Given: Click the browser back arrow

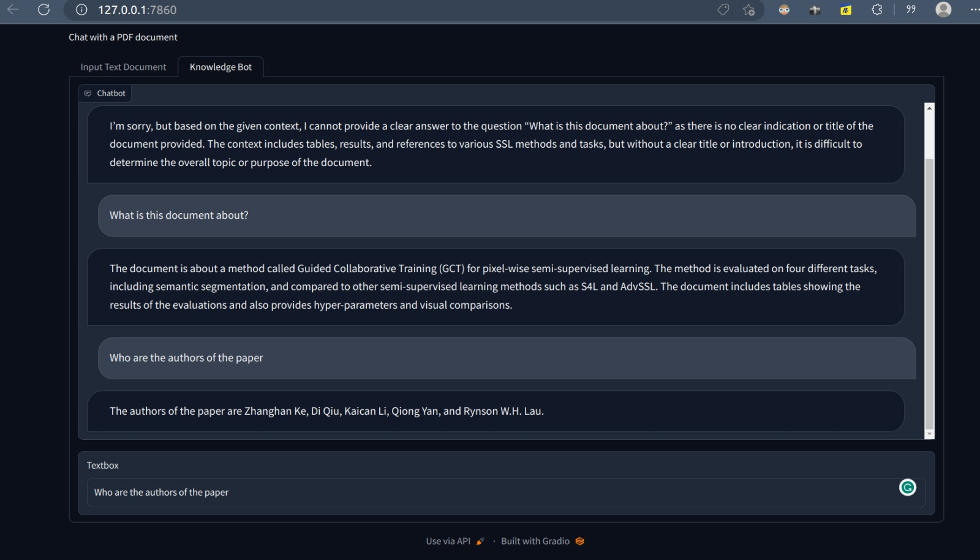Looking at the screenshot, I should pyautogui.click(x=13, y=10).
